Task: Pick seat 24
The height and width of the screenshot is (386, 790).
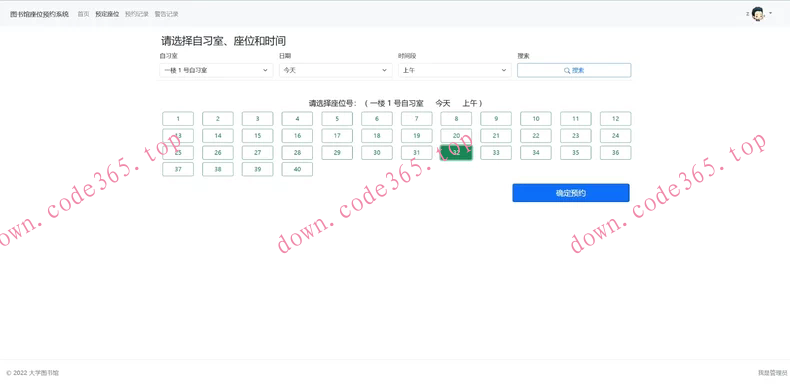Action: tap(615, 136)
